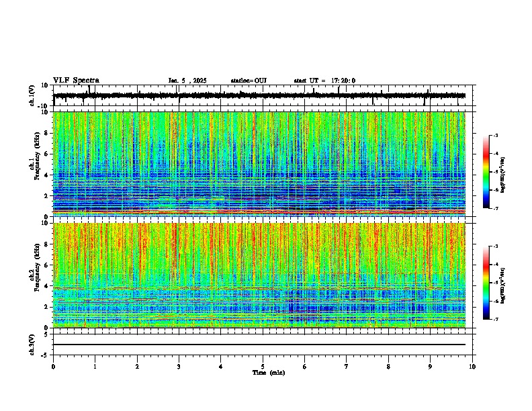
Task: Click time-axis tick label "5"
Action: click(263, 367)
